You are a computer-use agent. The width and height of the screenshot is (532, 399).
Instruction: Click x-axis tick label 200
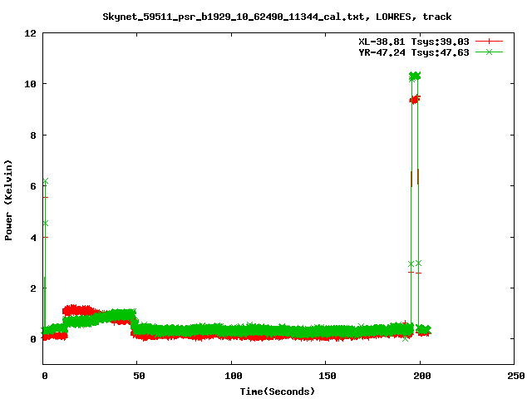click(421, 376)
